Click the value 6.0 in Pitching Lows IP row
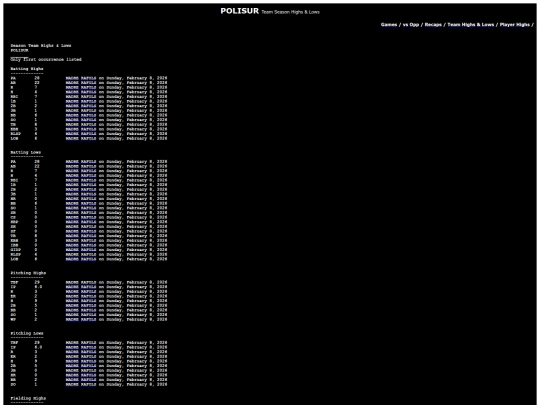The image size is (540, 405). [38, 347]
